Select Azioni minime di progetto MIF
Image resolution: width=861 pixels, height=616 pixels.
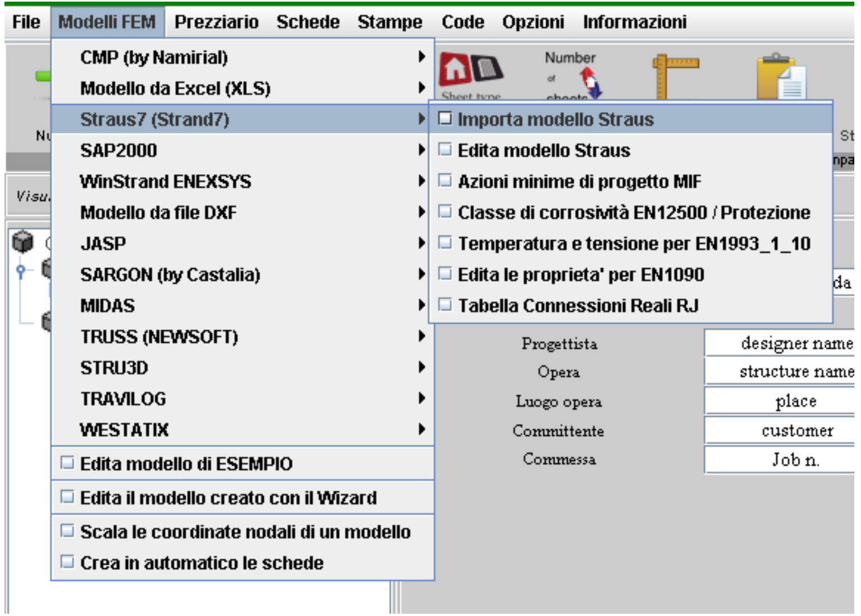pyautogui.click(x=631, y=181)
